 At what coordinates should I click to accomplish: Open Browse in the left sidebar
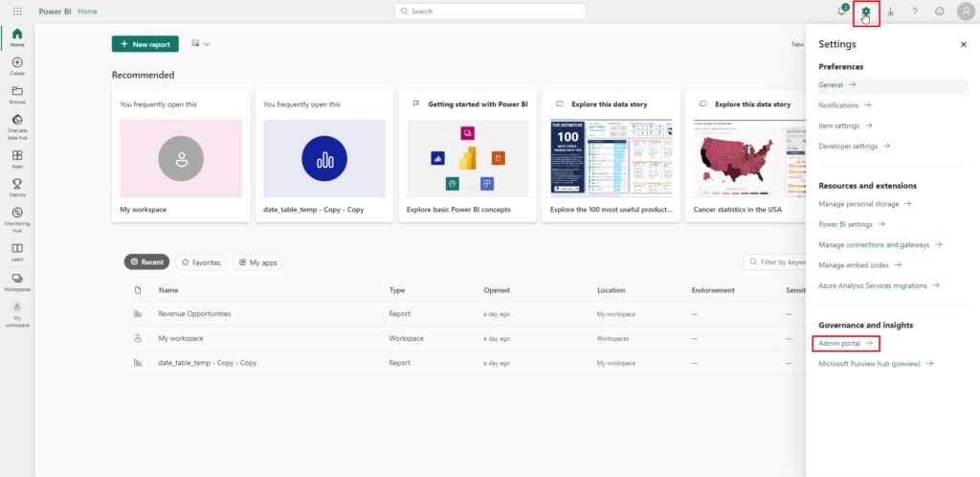click(17, 95)
